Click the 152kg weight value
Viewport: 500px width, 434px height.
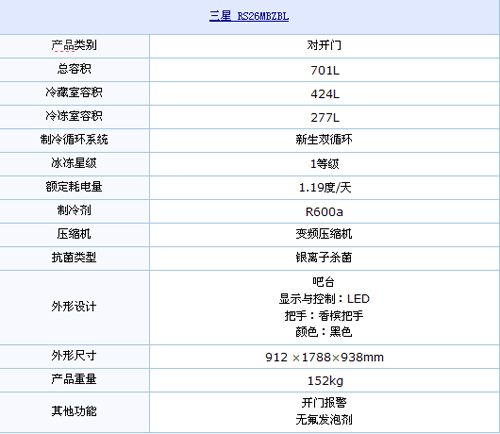(325, 381)
